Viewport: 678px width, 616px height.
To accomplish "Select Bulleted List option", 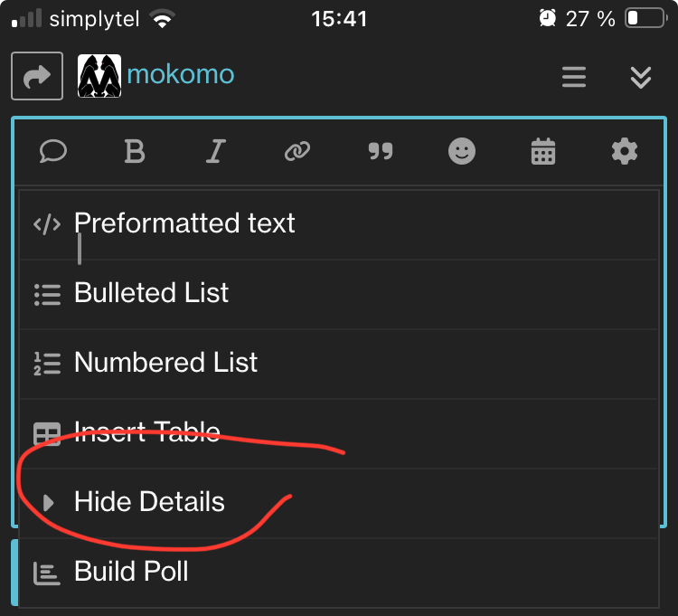I will point(151,293).
